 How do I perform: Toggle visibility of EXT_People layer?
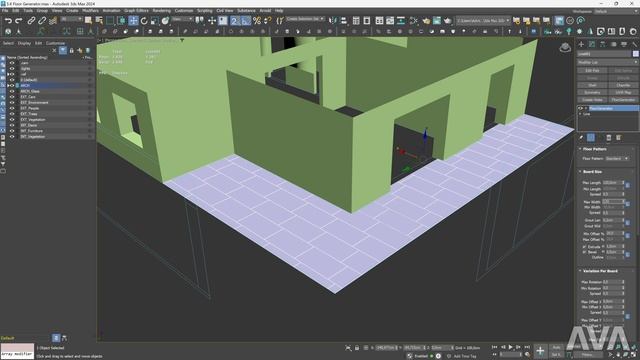coord(12,108)
